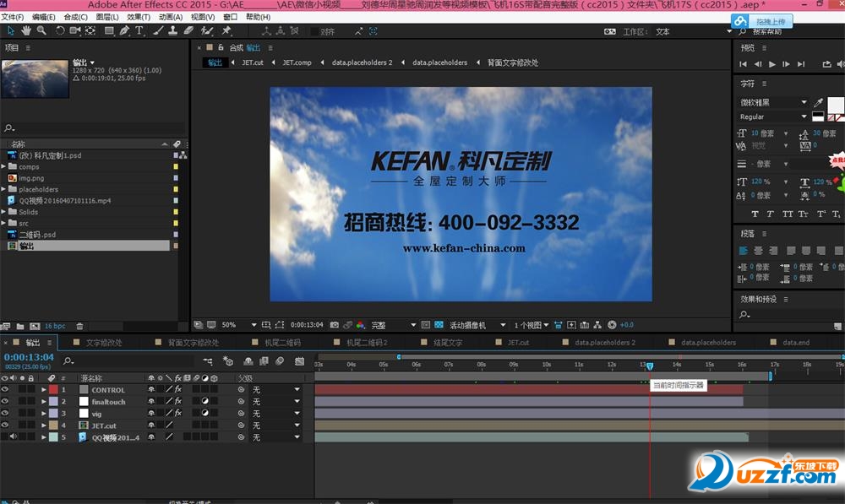845x504 pixels.
Task: Select the Horizontal Type tool
Action: 139,31
